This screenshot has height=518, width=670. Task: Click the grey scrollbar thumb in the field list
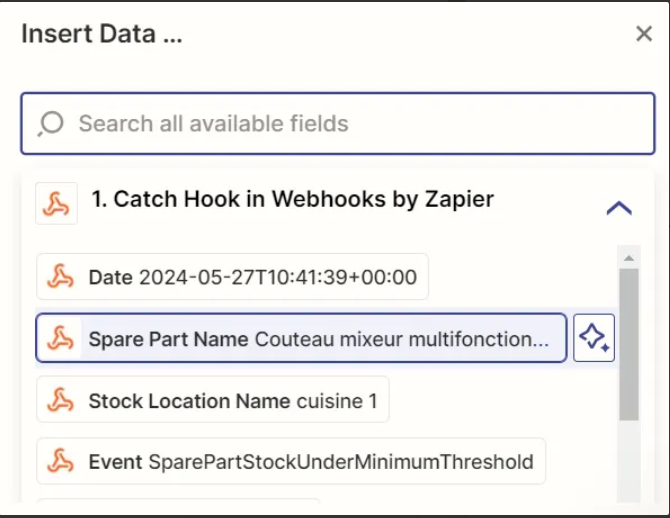click(x=629, y=344)
